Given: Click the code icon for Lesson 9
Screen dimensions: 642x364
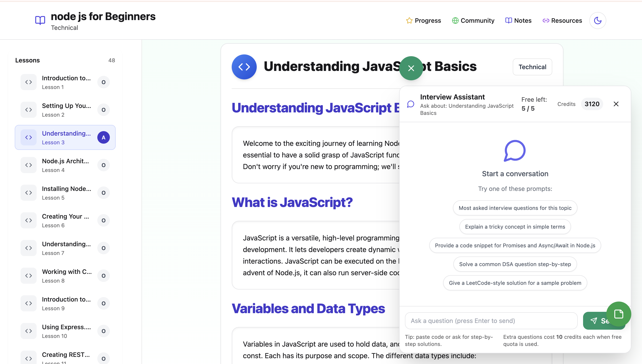Looking at the screenshot, I should tap(29, 304).
